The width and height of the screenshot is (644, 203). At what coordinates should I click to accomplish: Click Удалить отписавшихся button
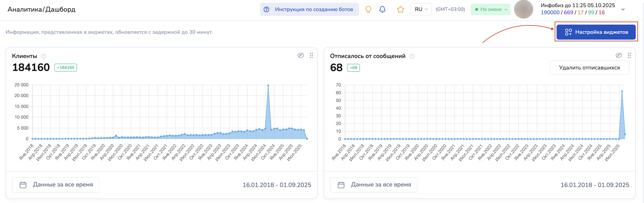[x=589, y=68]
